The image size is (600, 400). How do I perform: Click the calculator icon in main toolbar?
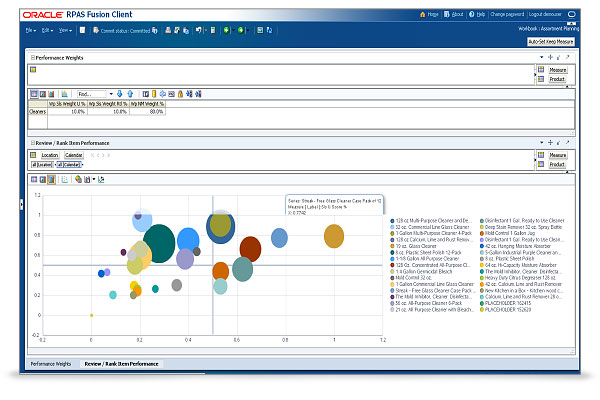(x=213, y=30)
